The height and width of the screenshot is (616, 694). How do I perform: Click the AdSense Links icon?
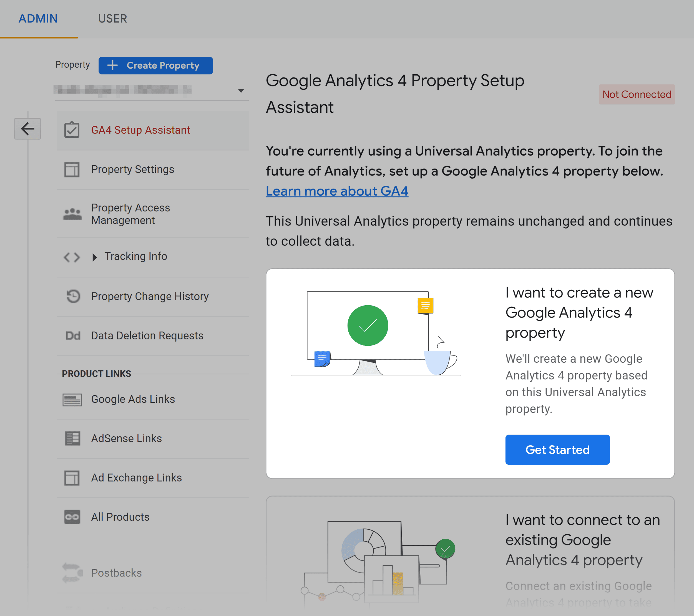click(72, 438)
